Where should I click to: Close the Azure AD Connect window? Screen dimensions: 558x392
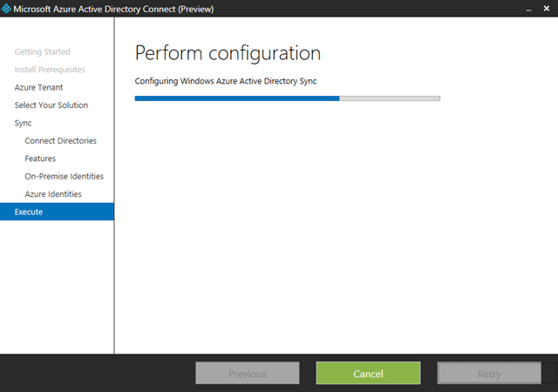547,9
